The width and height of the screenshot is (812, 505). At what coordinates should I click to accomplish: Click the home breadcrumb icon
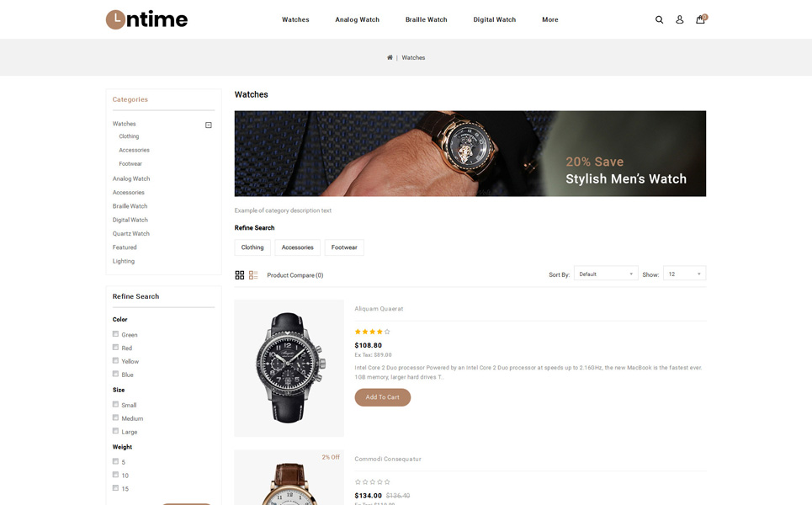click(390, 57)
